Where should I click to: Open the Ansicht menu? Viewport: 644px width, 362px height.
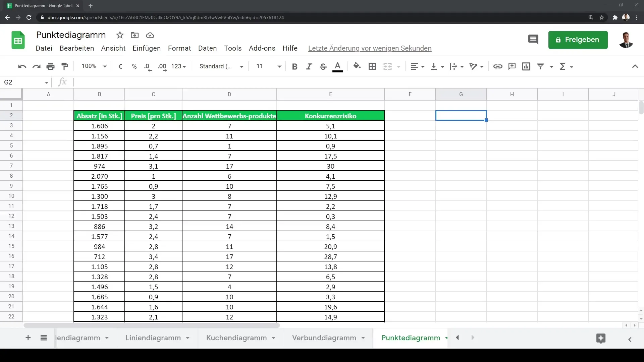coord(113,48)
